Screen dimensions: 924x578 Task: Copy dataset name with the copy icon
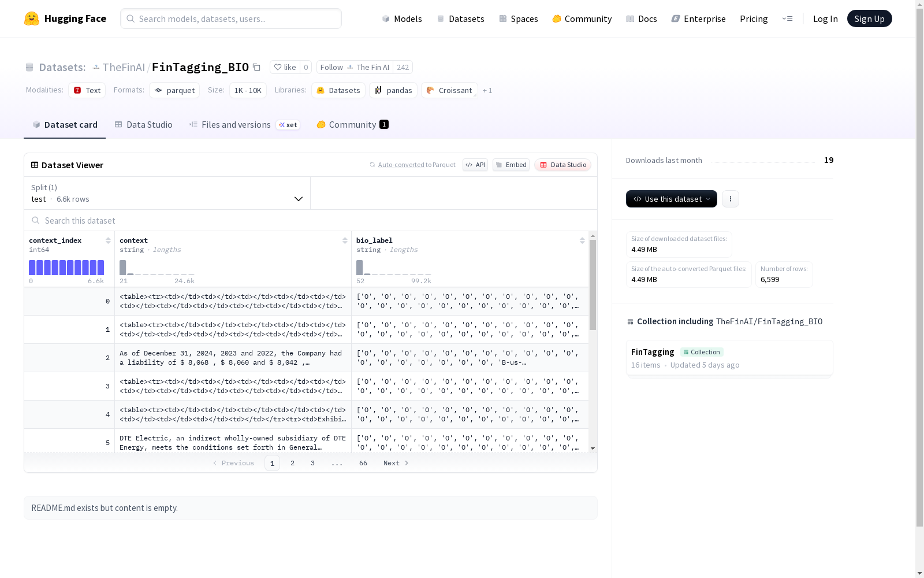coord(256,68)
